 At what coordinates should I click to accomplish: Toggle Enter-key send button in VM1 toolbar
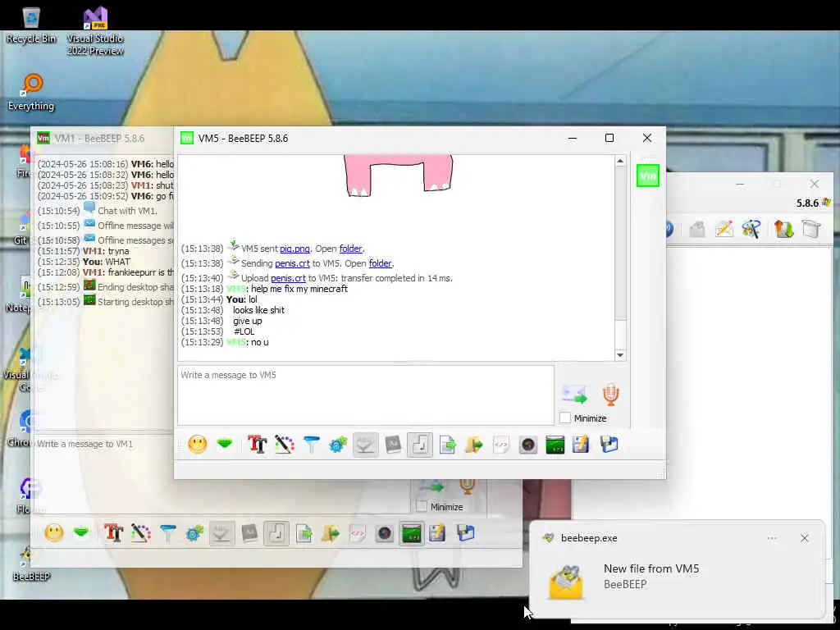(276, 533)
